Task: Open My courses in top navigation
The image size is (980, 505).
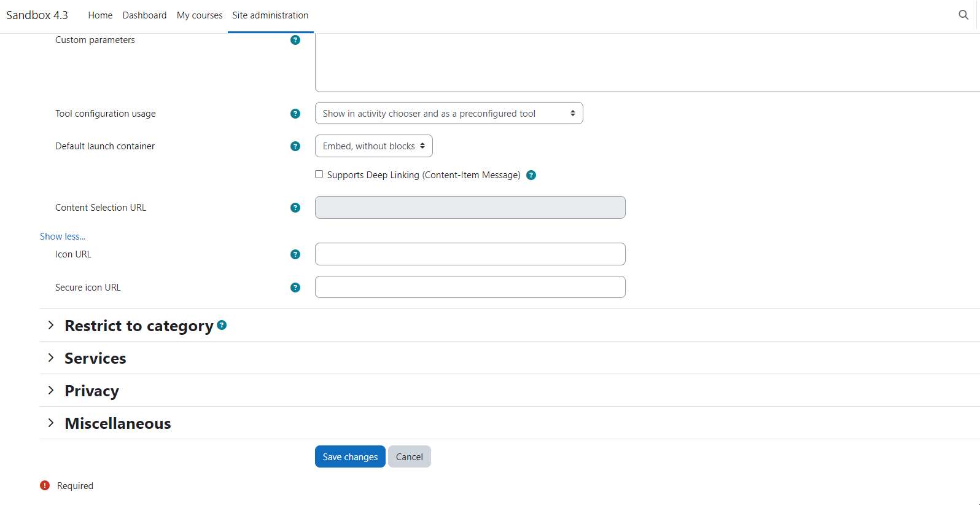Action: click(200, 15)
